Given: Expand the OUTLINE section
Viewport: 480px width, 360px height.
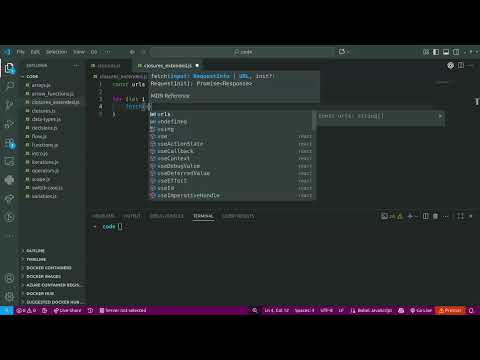Looking at the screenshot, I should [35, 251].
